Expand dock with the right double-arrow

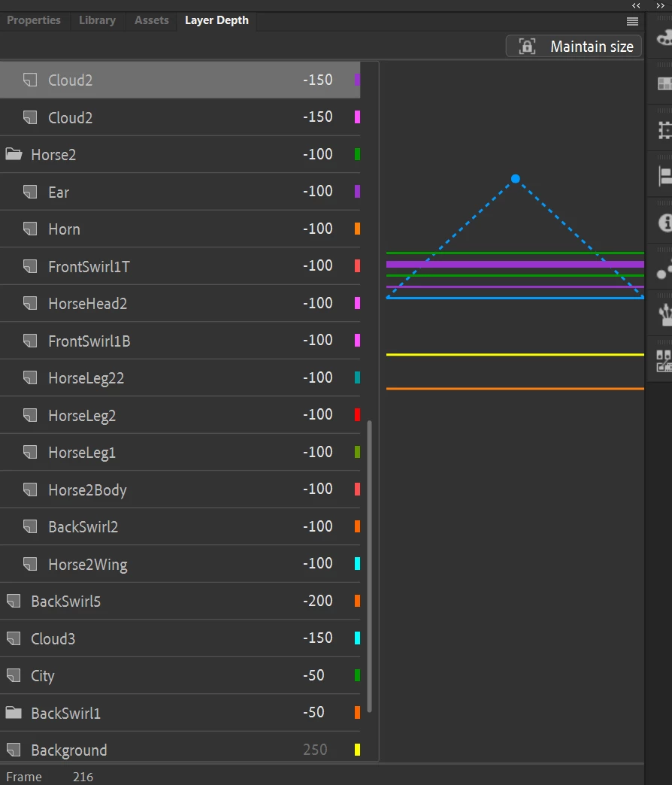[661, 5]
